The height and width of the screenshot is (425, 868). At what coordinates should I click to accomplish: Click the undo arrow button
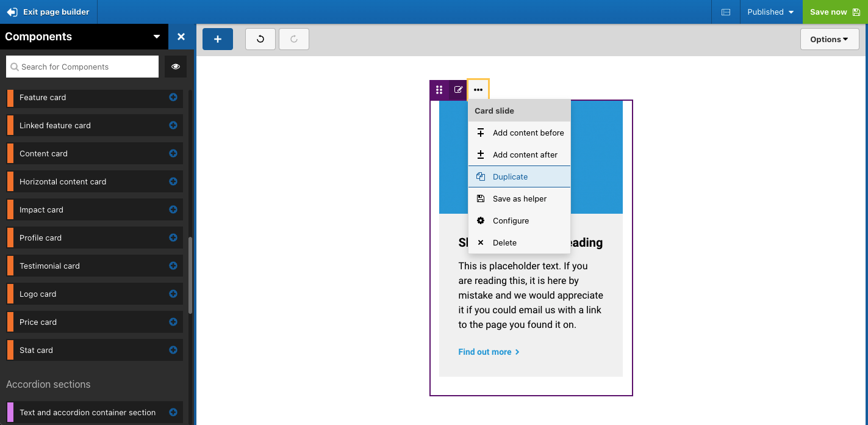coord(260,39)
